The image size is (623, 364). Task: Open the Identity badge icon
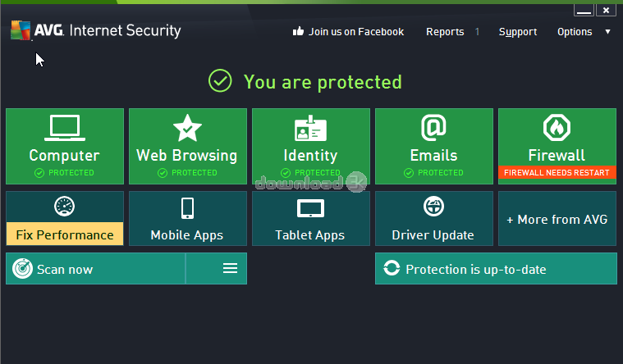tap(310, 129)
